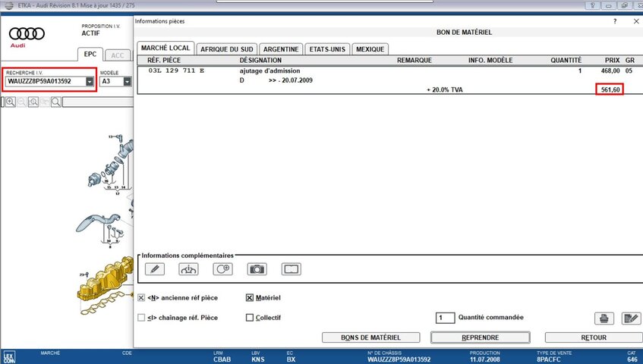
Task: Click the BONS DE MATÉRIEL button
Action: (370, 337)
